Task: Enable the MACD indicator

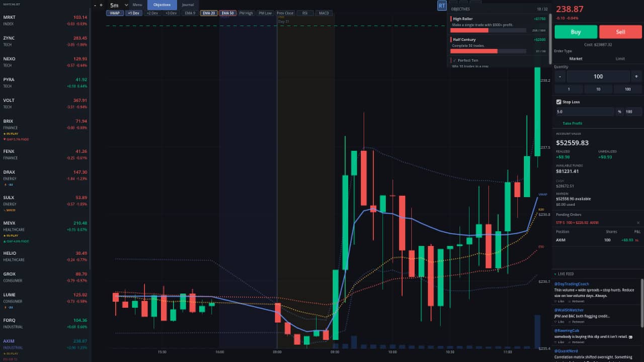Action: pos(324,13)
